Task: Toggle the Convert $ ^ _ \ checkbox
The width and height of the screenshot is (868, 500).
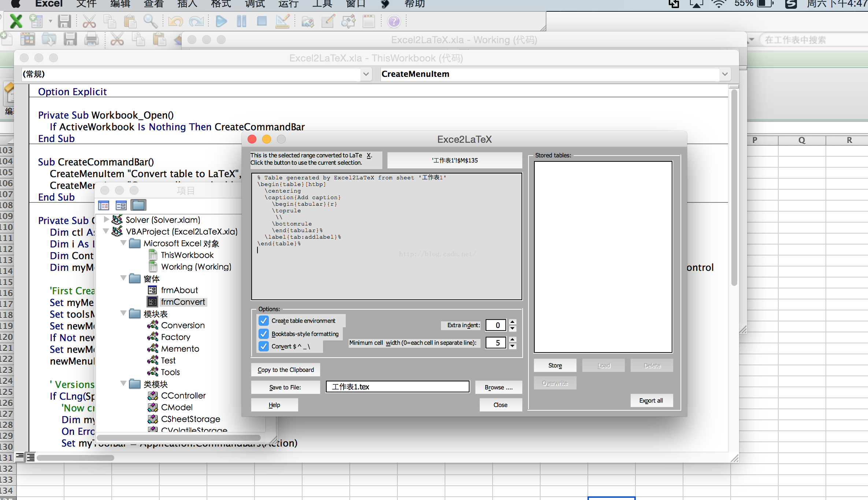Action: click(x=264, y=346)
